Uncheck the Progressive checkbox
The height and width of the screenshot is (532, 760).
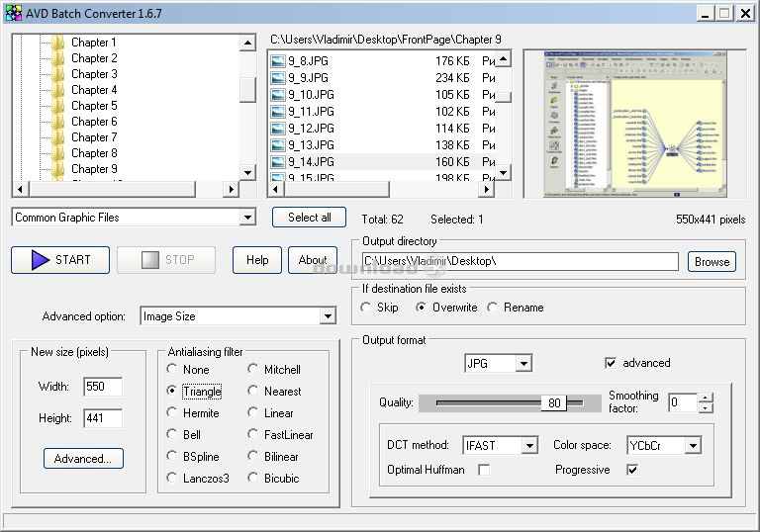click(632, 470)
